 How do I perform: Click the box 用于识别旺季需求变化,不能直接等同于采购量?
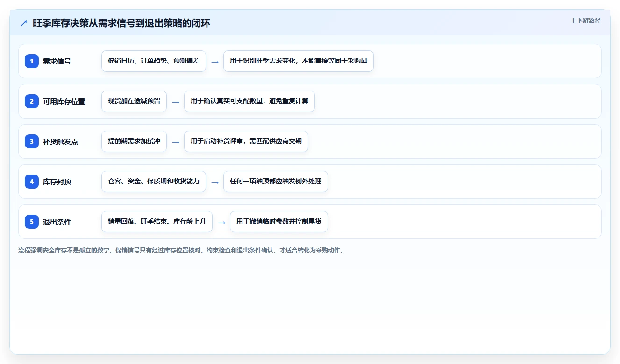299,61
